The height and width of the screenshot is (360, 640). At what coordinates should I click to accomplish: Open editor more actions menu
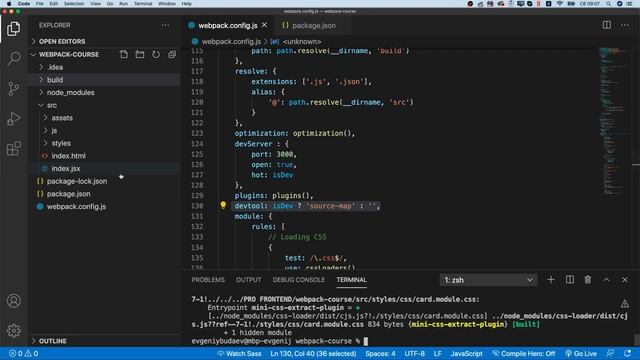(x=625, y=25)
